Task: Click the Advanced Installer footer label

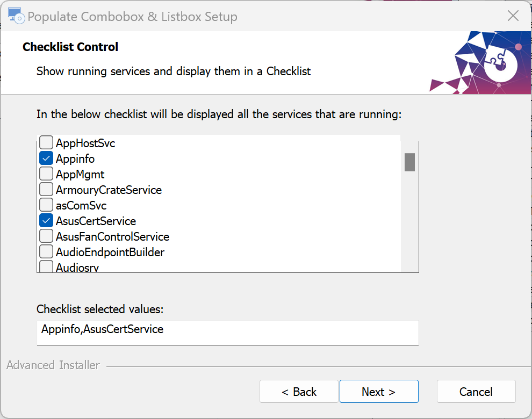Action: 53,365
